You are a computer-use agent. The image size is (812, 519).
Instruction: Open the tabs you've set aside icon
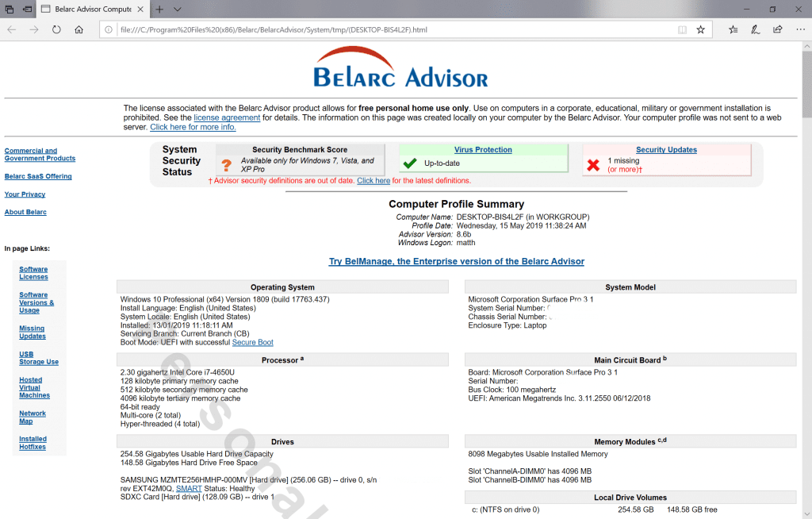point(10,9)
